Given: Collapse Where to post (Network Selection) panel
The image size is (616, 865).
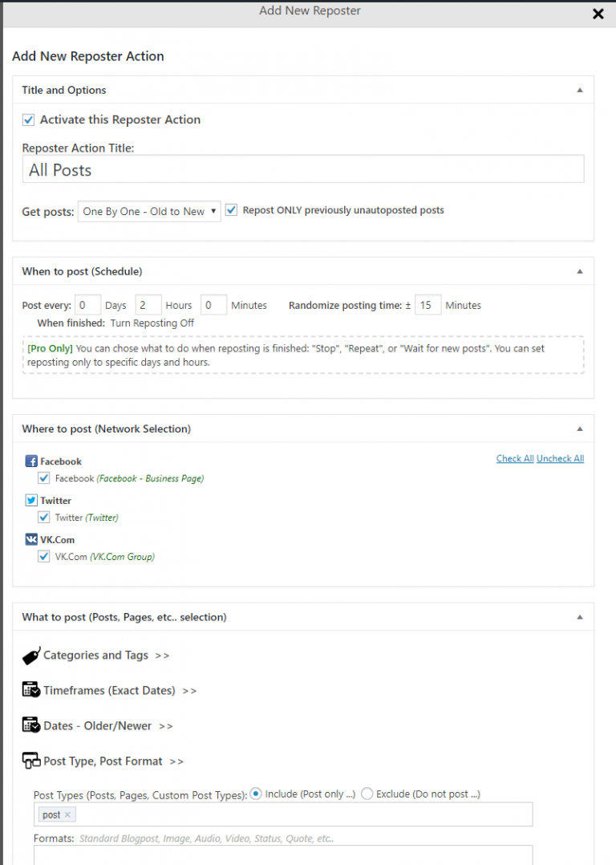Looking at the screenshot, I should click(580, 428).
